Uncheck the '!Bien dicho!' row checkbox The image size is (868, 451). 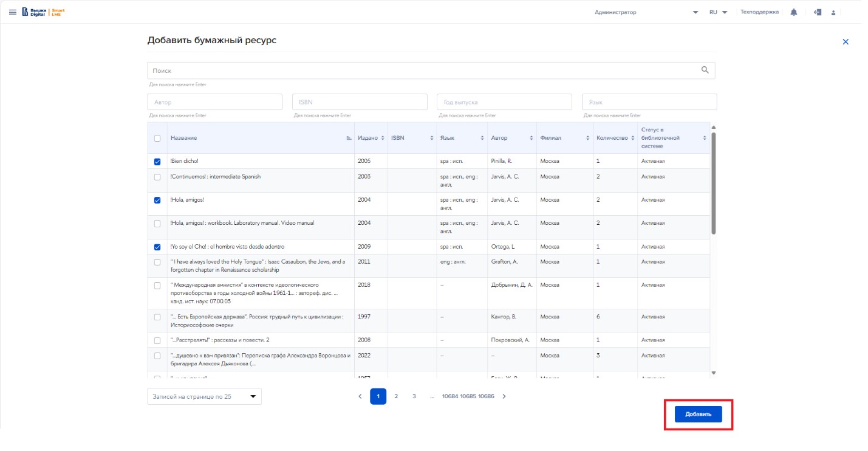[157, 162]
